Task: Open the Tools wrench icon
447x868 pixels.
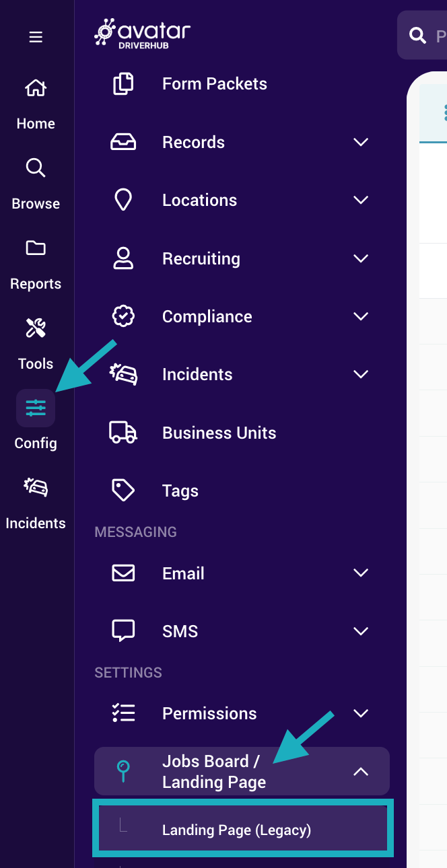Action: (x=36, y=328)
